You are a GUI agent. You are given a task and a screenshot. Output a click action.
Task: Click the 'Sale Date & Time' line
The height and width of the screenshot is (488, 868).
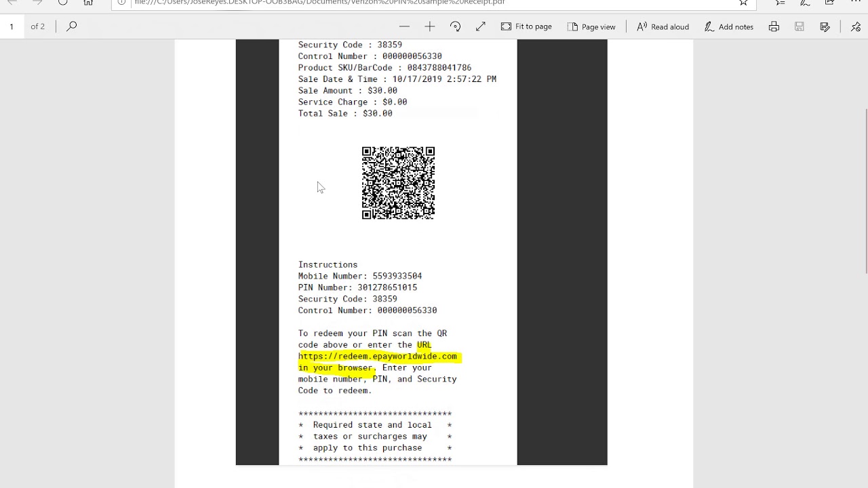(397, 79)
